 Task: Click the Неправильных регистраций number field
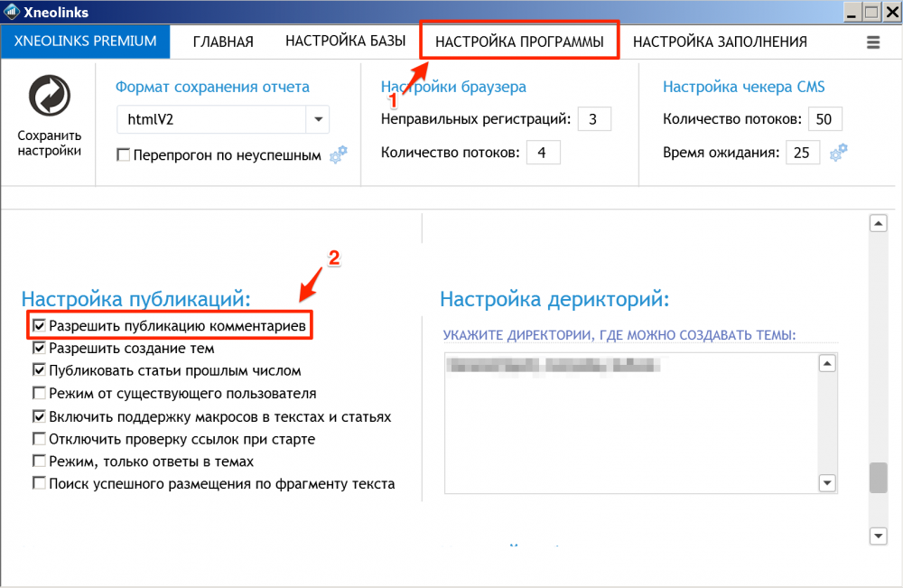(x=594, y=119)
